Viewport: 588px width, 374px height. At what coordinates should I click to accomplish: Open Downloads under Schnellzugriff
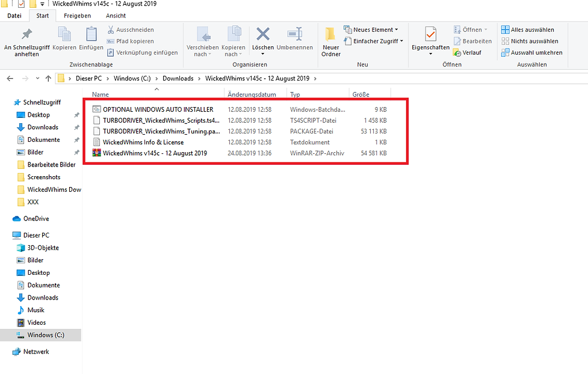[x=42, y=127]
